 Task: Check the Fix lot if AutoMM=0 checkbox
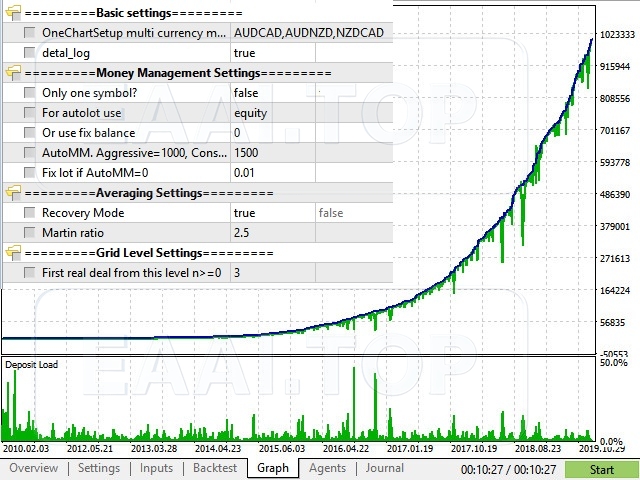point(30,173)
